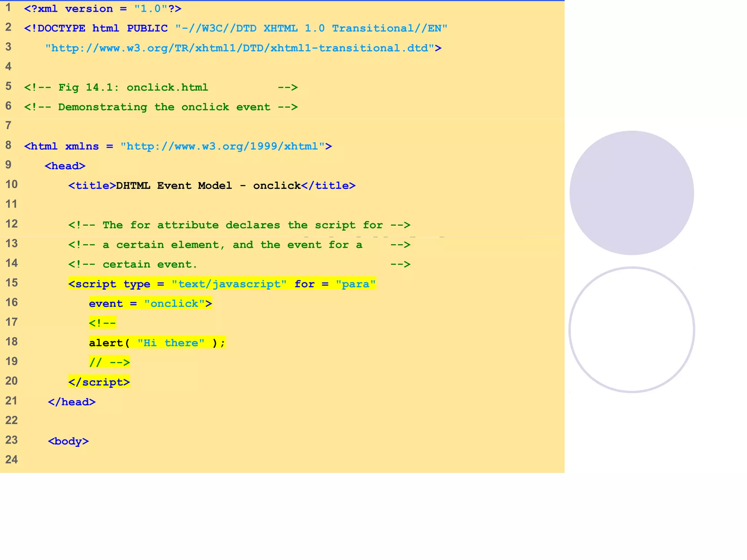
Task: Click the xml version declaration line
Action: (102, 9)
